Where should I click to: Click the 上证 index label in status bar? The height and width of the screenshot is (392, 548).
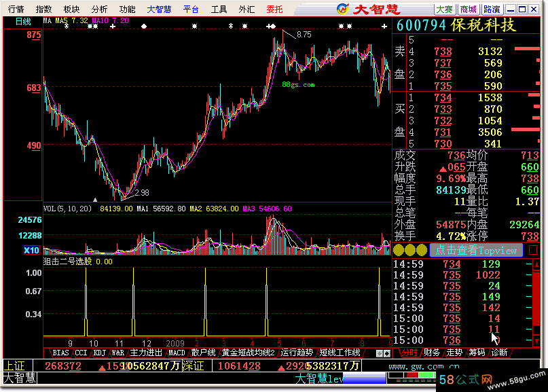pyautogui.click(x=14, y=366)
